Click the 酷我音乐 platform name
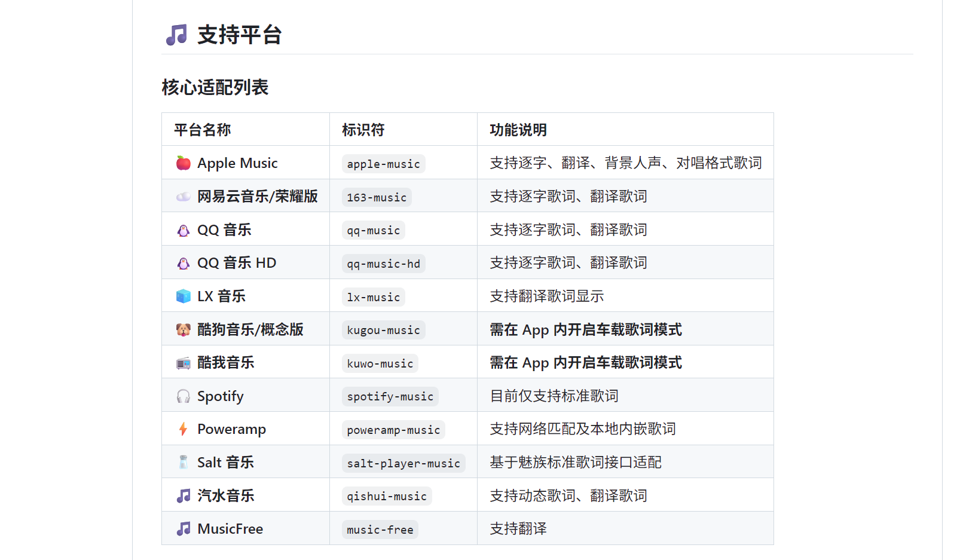 pos(226,363)
